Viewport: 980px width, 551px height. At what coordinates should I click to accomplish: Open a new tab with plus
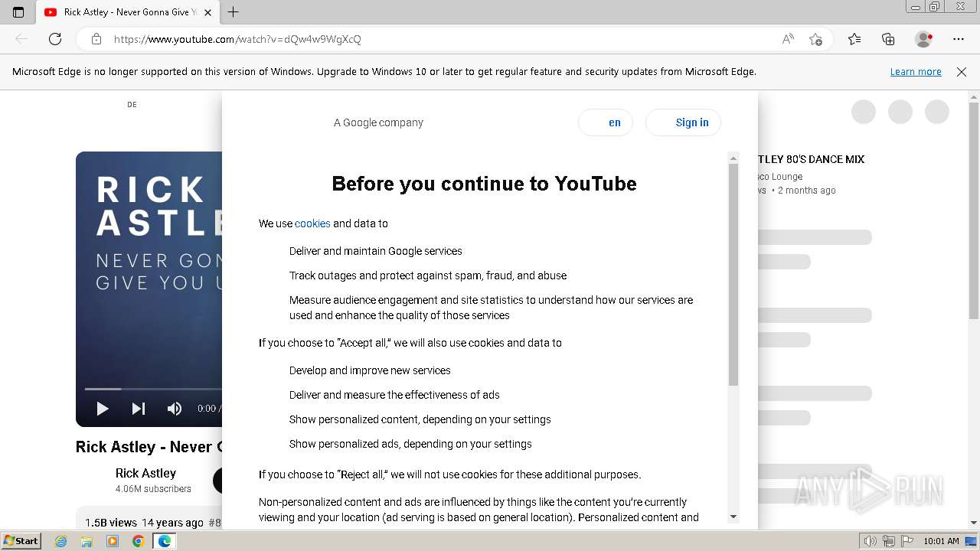point(234,12)
